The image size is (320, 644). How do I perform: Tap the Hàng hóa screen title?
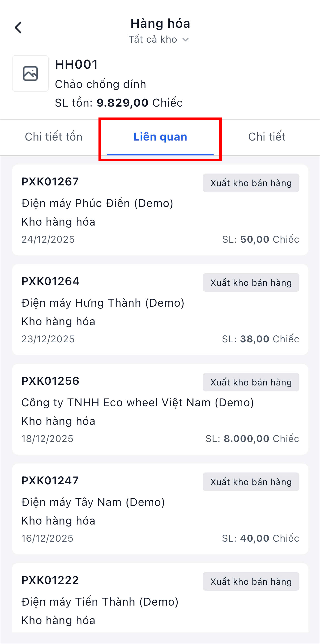tap(160, 24)
